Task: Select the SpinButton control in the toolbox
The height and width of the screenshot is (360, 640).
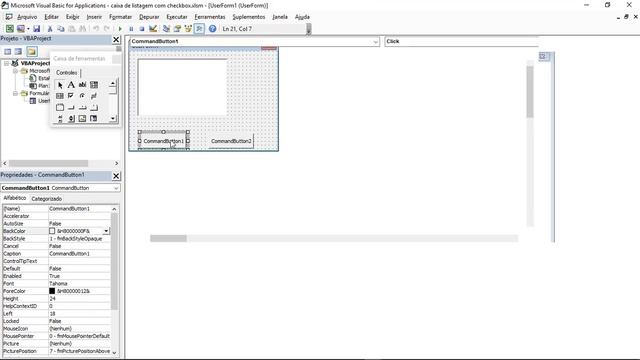Action: click(x=71, y=118)
